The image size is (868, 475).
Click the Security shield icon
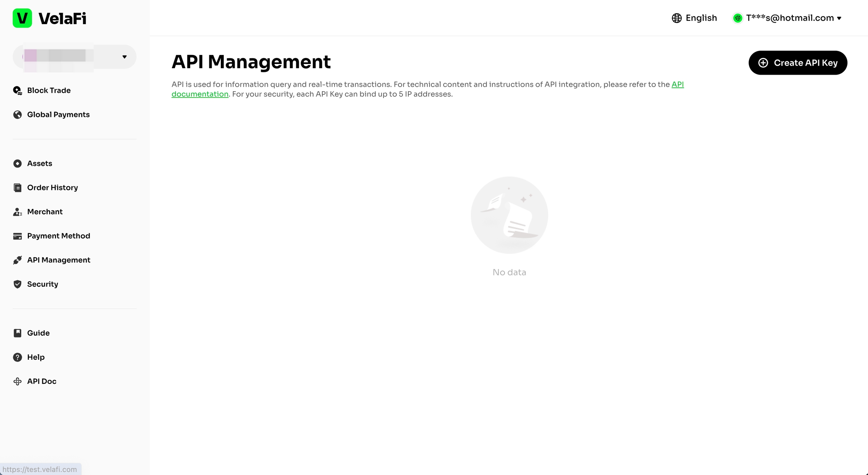17,284
